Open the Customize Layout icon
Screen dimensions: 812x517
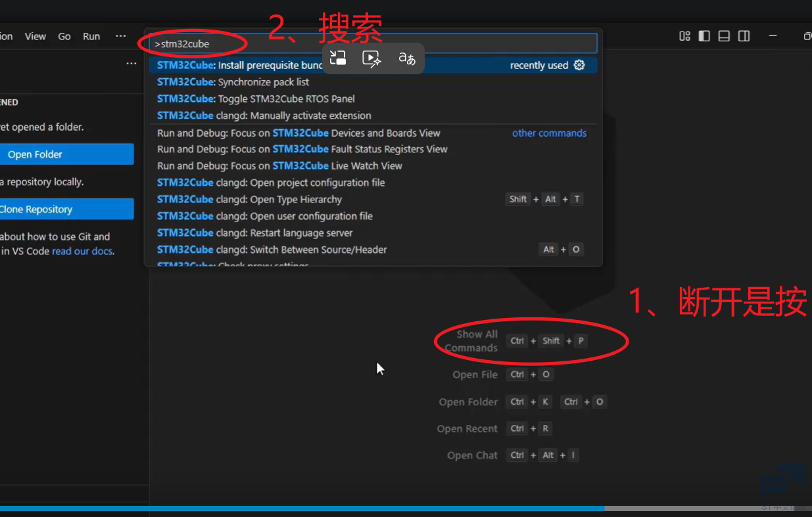pos(684,36)
